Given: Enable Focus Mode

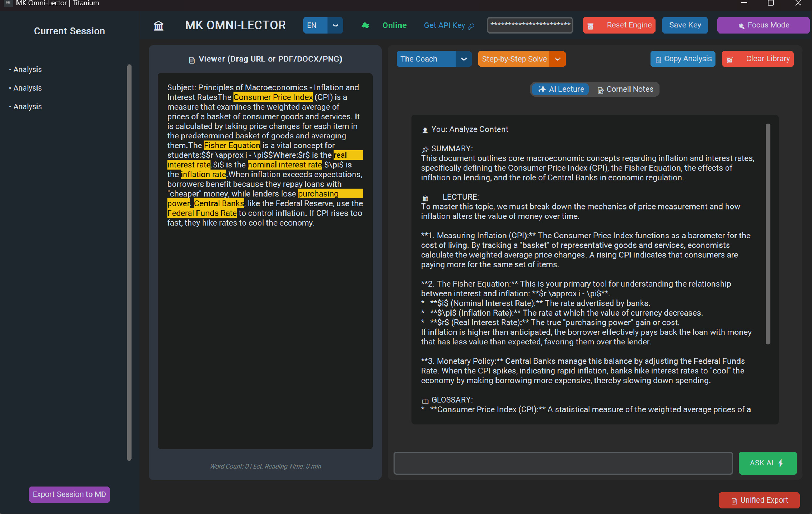Looking at the screenshot, I should tap(763, 25).
